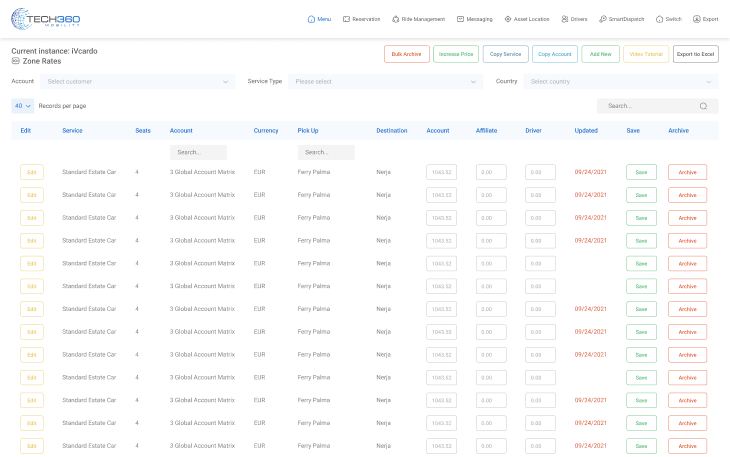Click the search box under the Pick Up column

tap(326, 152)
